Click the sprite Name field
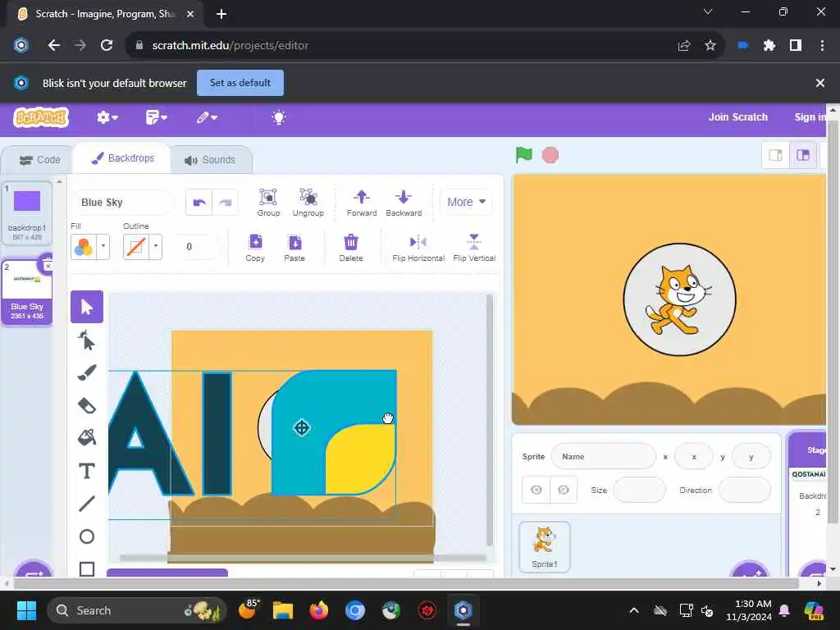 coord(603,456)
